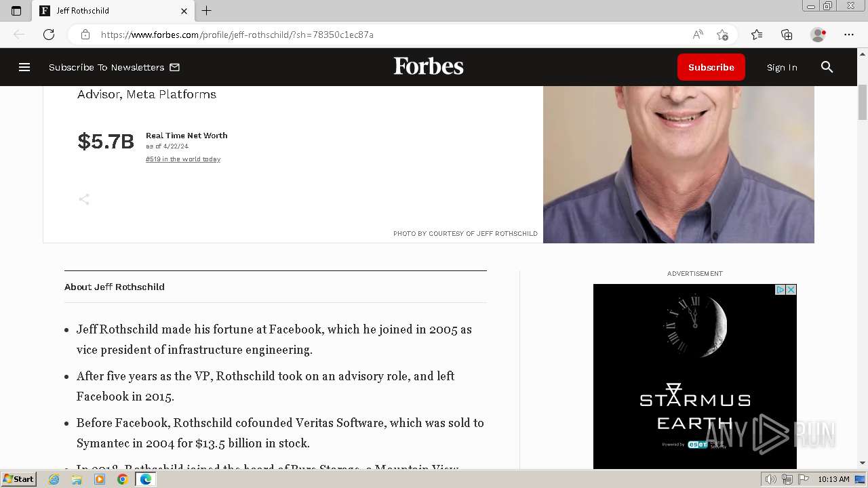Go to Forbes home via logo
The height and width of the screenshot is (488, 868).
point(429,66)
